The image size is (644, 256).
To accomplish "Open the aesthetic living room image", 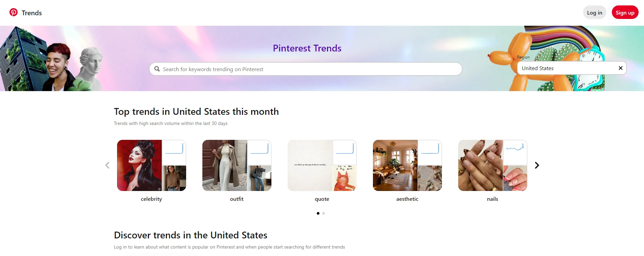I will pyautogui.click(x=395, y=166).
